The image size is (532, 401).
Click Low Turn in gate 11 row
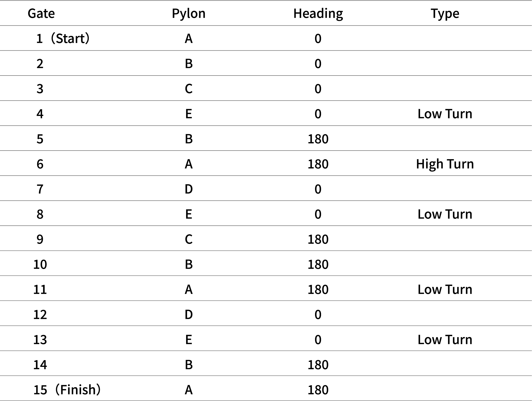445,289
